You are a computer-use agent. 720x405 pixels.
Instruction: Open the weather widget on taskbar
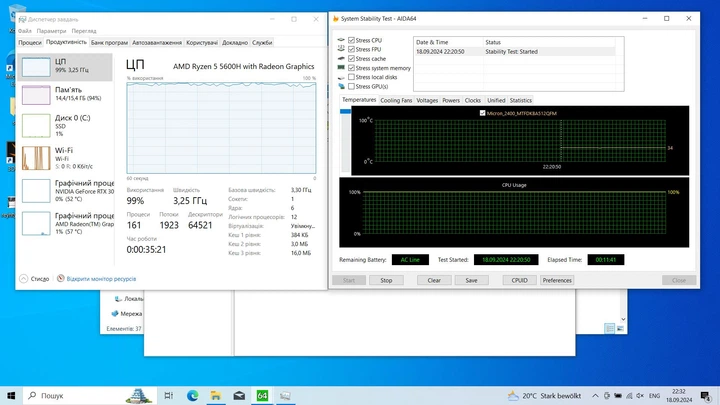pos(544,395)
